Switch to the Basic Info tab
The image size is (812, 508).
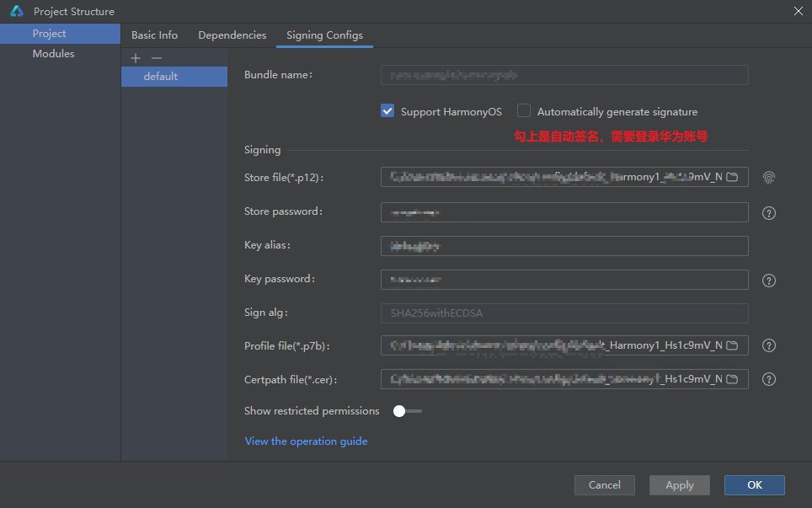tap(154, 35)
